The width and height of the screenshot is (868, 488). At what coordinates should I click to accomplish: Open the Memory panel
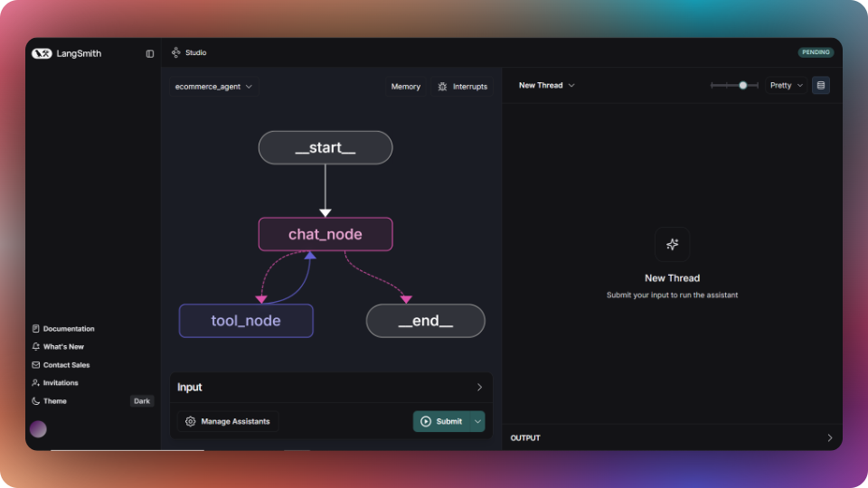(x=406, y=87)
